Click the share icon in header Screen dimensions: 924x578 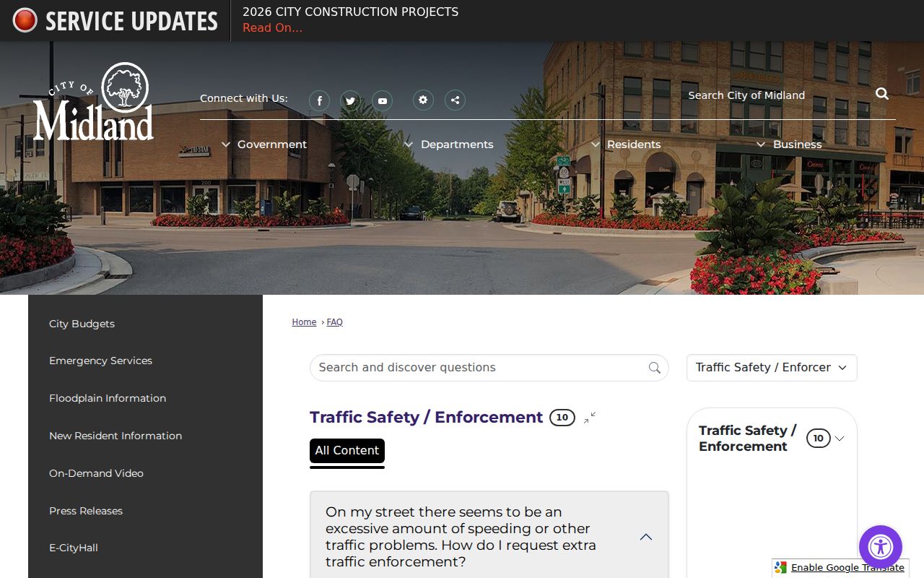coord(455,100)
